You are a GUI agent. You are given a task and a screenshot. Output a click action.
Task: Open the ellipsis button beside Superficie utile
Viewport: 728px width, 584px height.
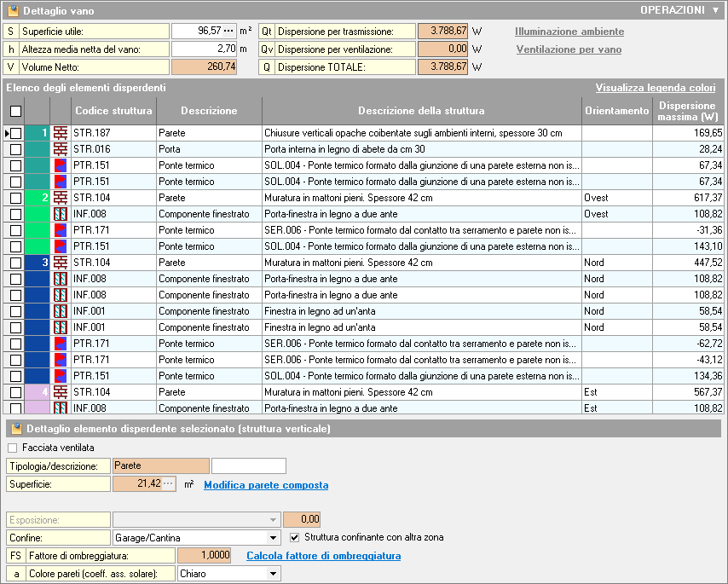coord(228,31)
